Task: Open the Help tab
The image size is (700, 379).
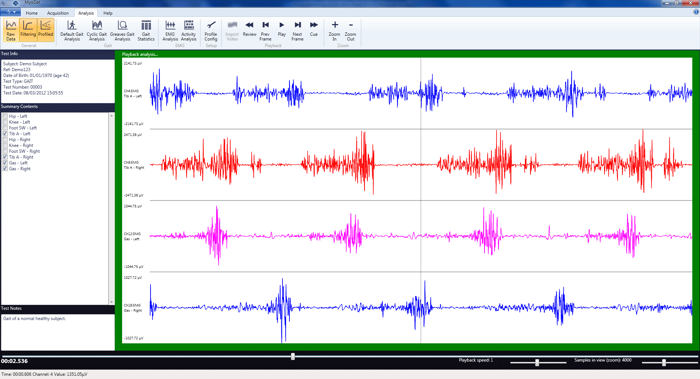Action: pos(108,13)
